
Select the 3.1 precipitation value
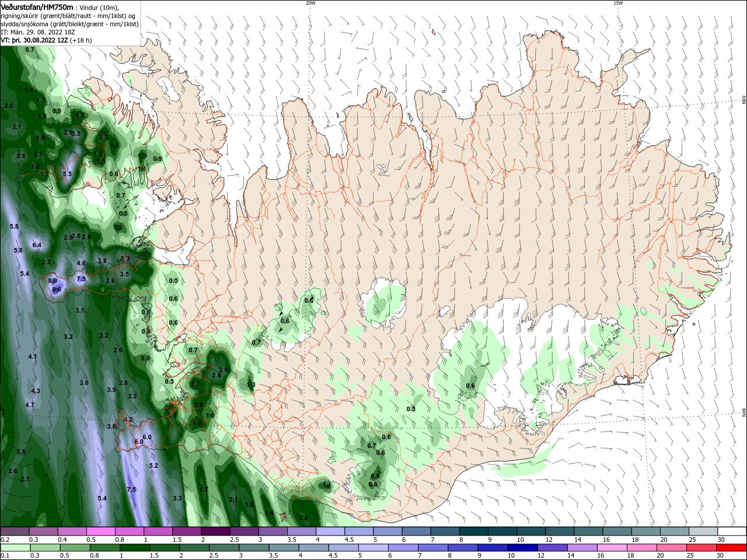[x=80, y=310]
